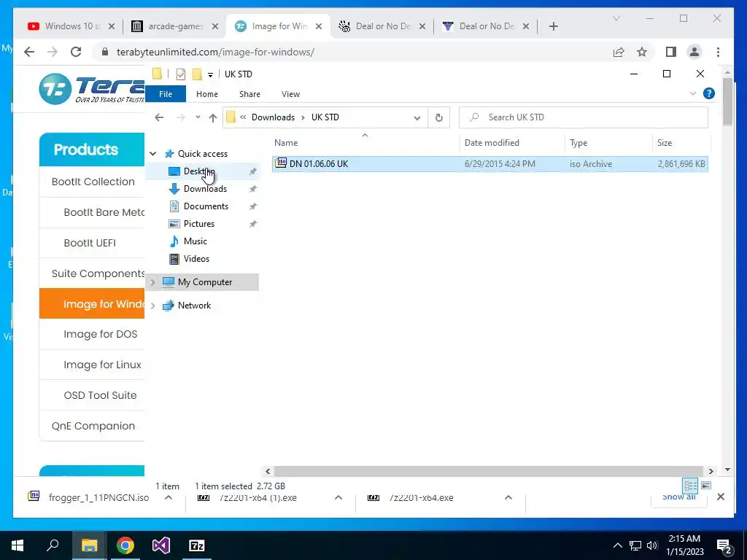Collapse Quick access tree node
Image resolution: width=747 pixels, height=560 pixels.
pos(153,154)
